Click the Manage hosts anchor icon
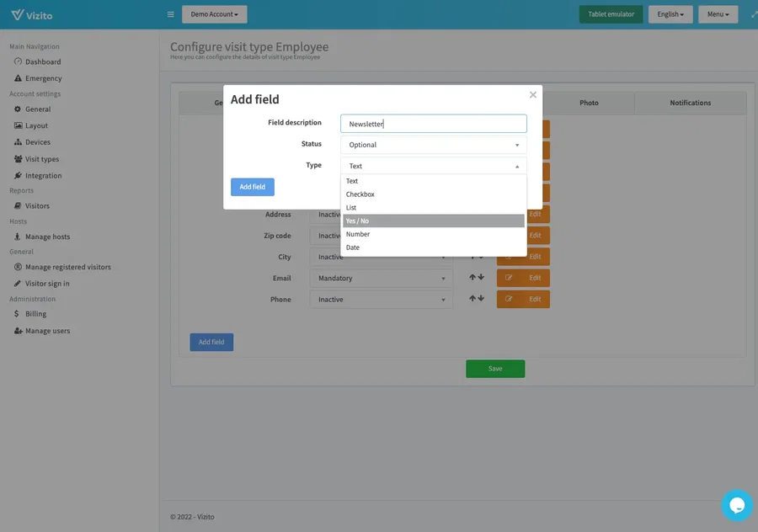This screenshot has width=758, height=532. pos(18,237)
